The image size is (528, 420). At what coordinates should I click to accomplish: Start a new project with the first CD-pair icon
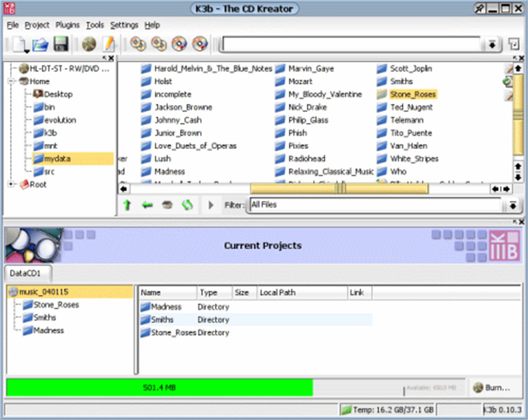click(x=137, y=43)
